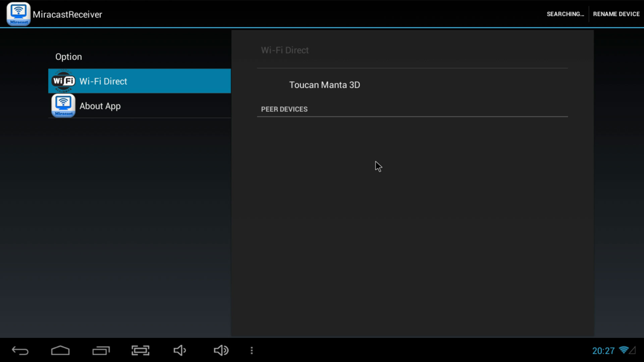The width and height of the screenshot is (644, 362).
Task: Click the Searching... button
Action: (x=565, y=14)
